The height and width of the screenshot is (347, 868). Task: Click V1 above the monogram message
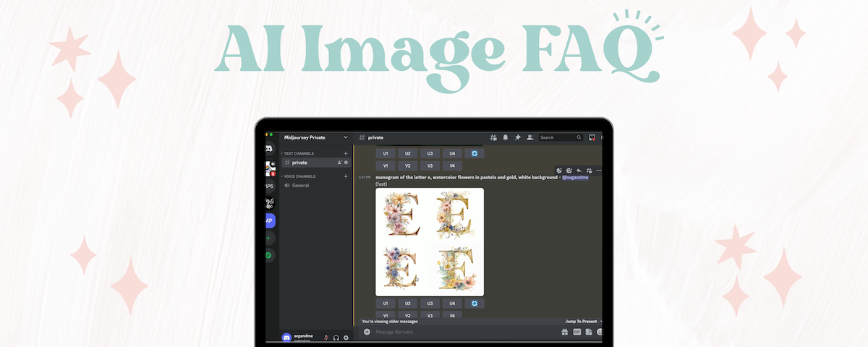click(x=386, y=166)
